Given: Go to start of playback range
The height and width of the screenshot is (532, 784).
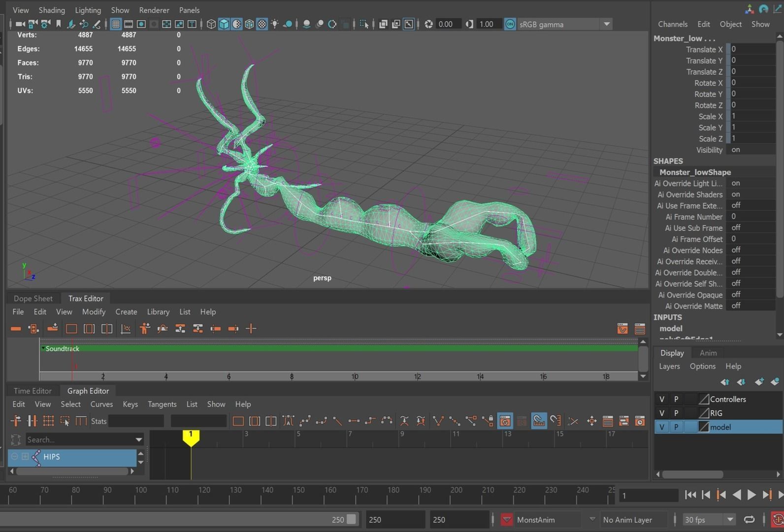Looking at the screenshot, I should coord(690,495).
